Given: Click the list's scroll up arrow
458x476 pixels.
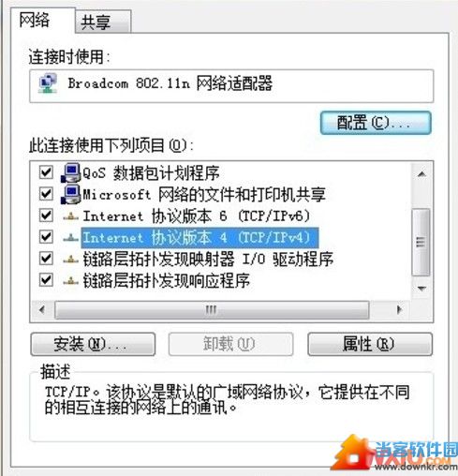Looking at the screenshot, I should coord(421,174).
